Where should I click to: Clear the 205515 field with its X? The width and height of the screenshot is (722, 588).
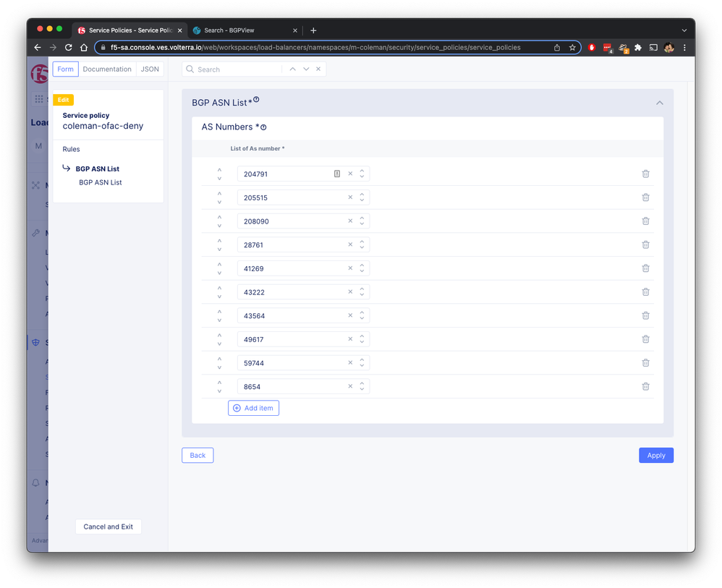350,197
